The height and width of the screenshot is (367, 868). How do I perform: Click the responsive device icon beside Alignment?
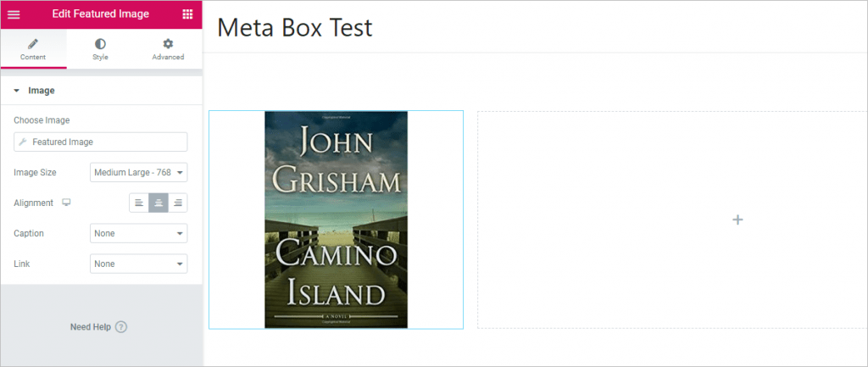coord(66,203)
